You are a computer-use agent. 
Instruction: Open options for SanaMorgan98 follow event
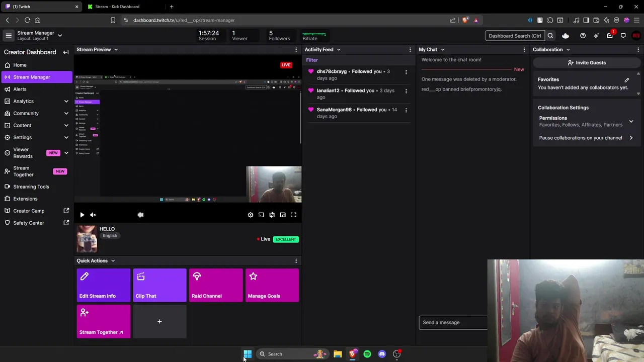pos(406,110)
